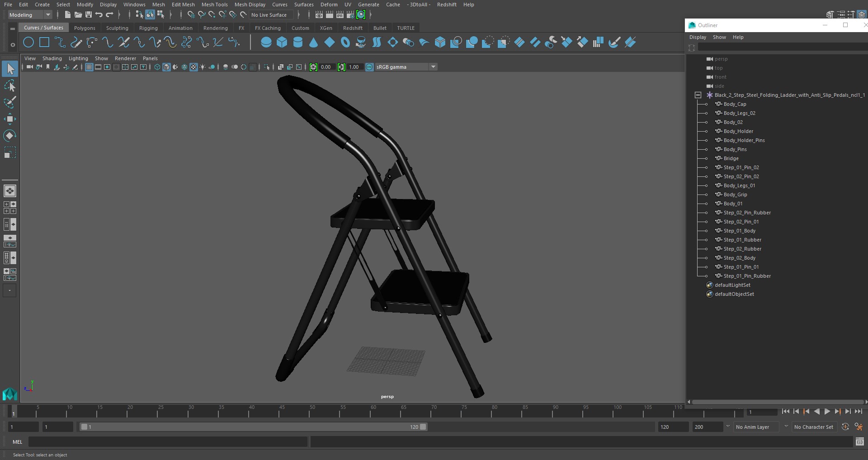Open the Mesh Tools menu
This screenshot has height=460, width=868.
coord(214,5)
